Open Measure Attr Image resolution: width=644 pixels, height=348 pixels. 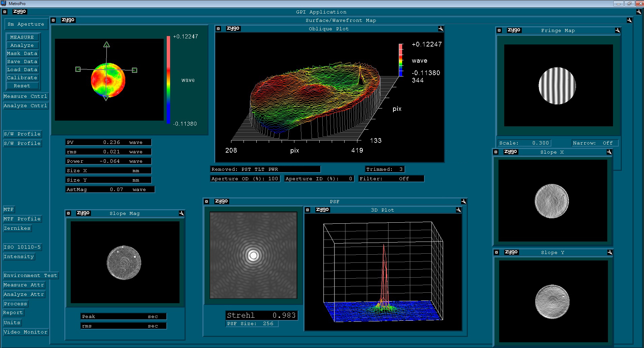(x=24, y=285)
